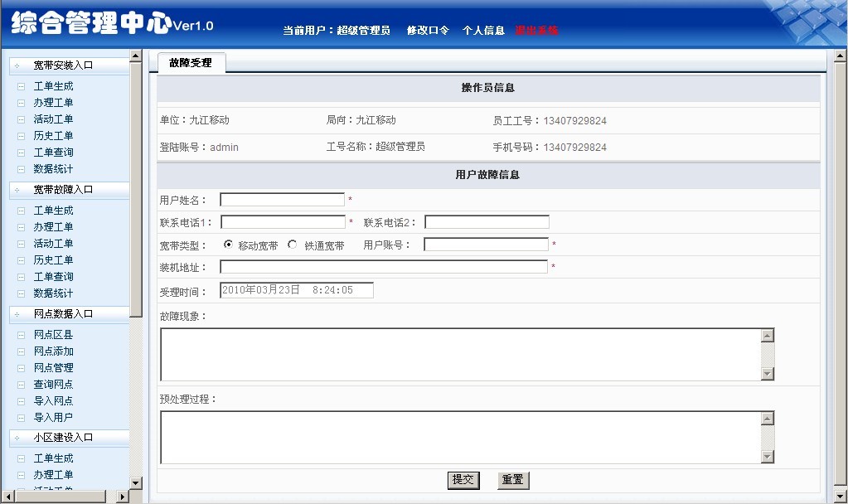This screenshot has width=848, height=504.
Task: Click the icon left of 网点数据入口 header
Action: coord(17,315)
